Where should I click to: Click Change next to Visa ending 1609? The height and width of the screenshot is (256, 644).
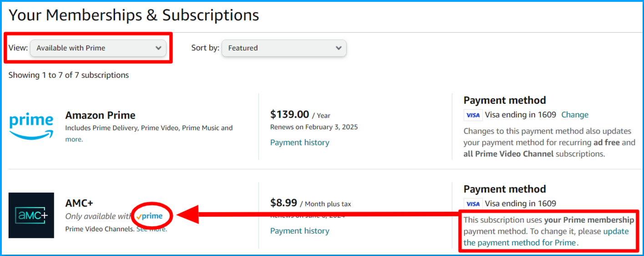coord(575,115)
